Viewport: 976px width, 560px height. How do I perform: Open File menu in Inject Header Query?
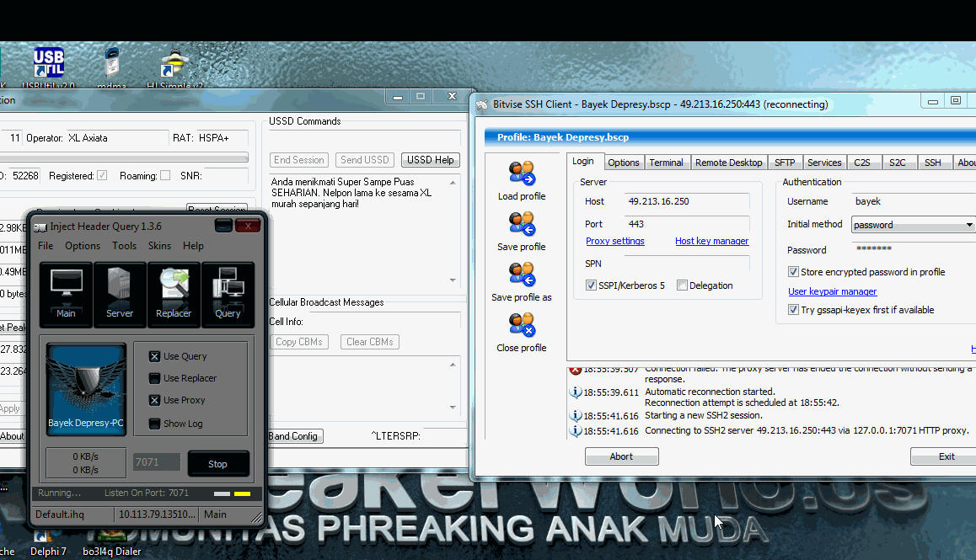pos(46,246)
